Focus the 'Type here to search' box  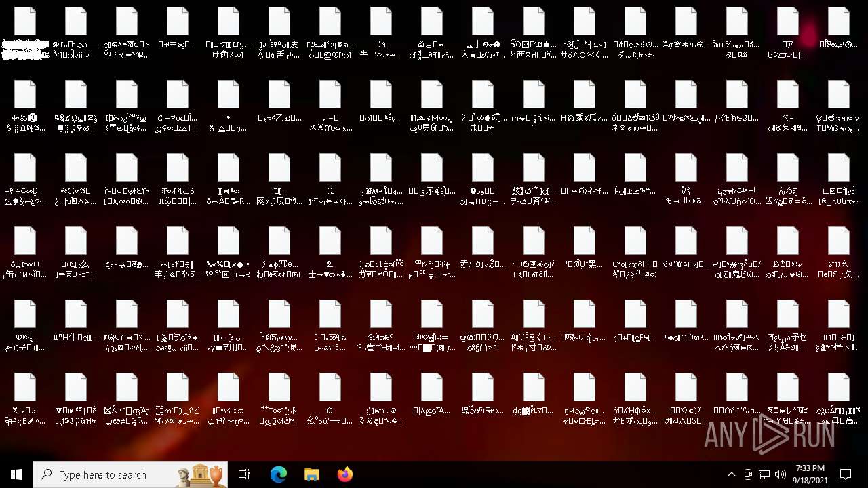[129, 474]
